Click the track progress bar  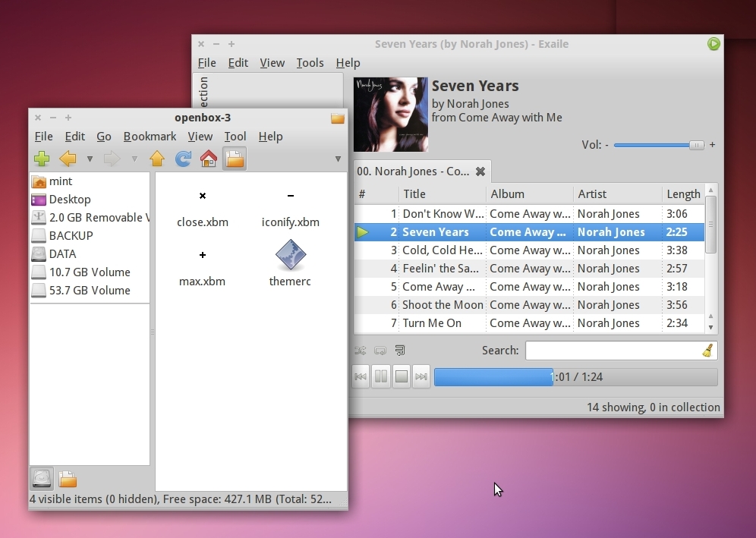click(575, 377)
